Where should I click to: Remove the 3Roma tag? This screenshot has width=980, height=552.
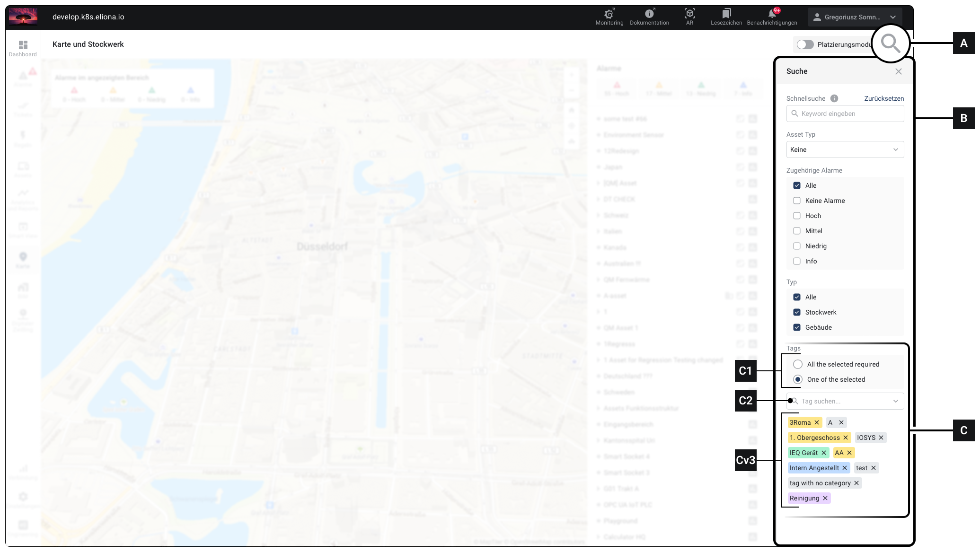[x=817, y=422]
